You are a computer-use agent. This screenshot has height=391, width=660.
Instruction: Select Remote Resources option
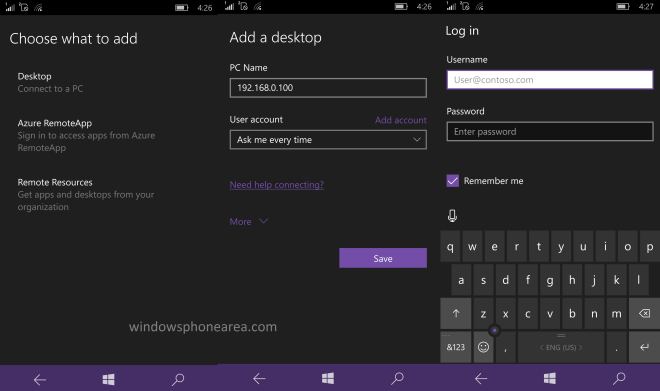click(x=86, y=194)
